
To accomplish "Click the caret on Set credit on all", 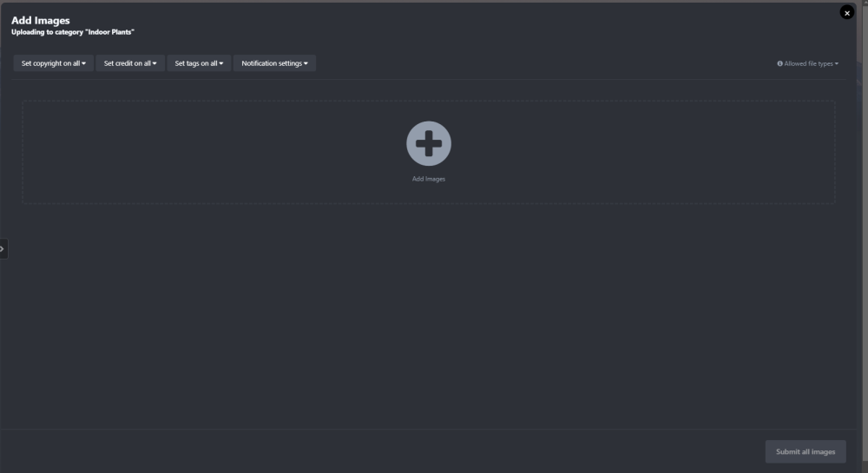I will (155, 63).
